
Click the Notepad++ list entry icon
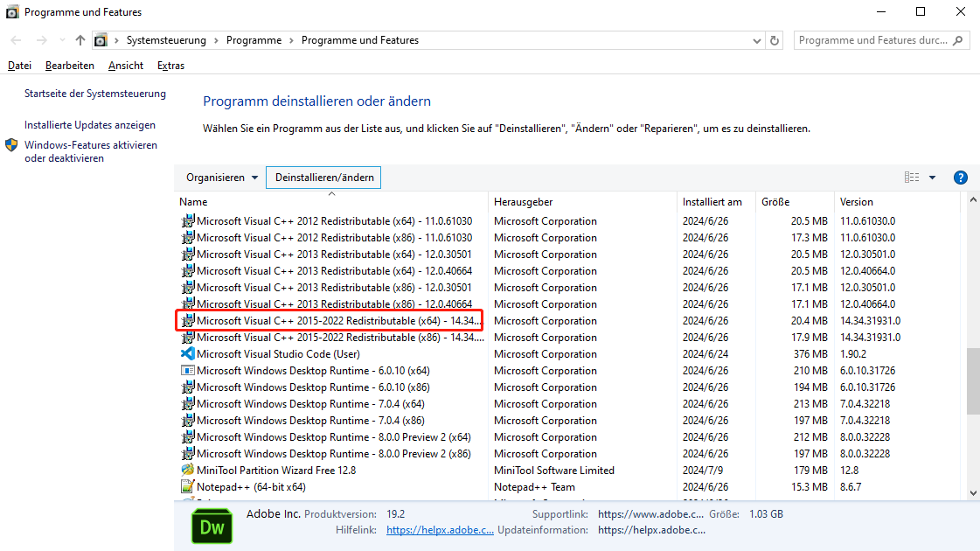click(187, 486)
